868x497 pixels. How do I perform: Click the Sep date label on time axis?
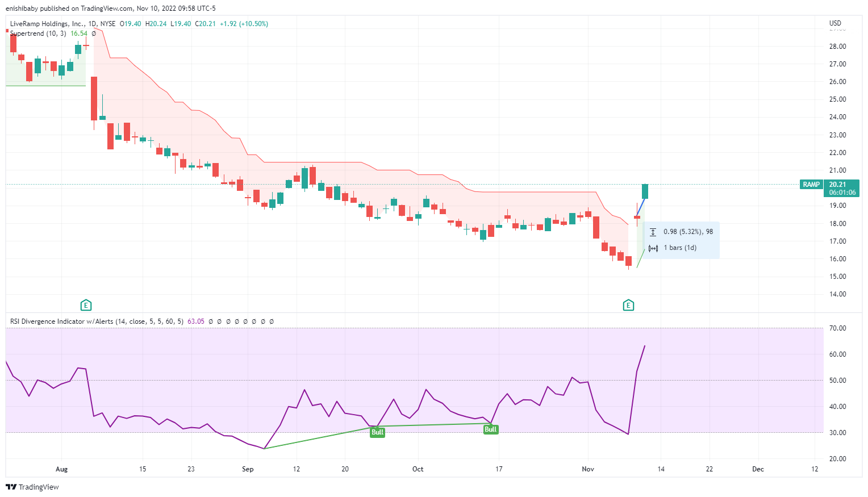[x=248, y=469]
